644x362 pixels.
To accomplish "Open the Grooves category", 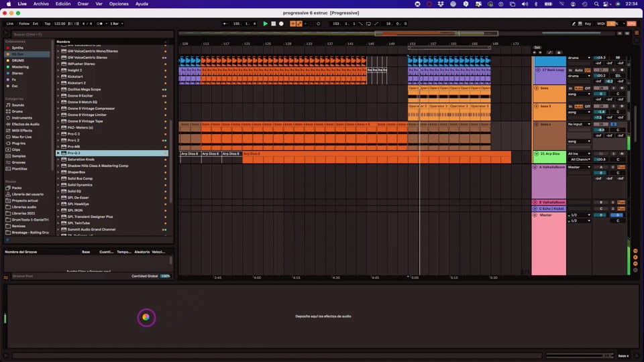I will tap(19, 162).
